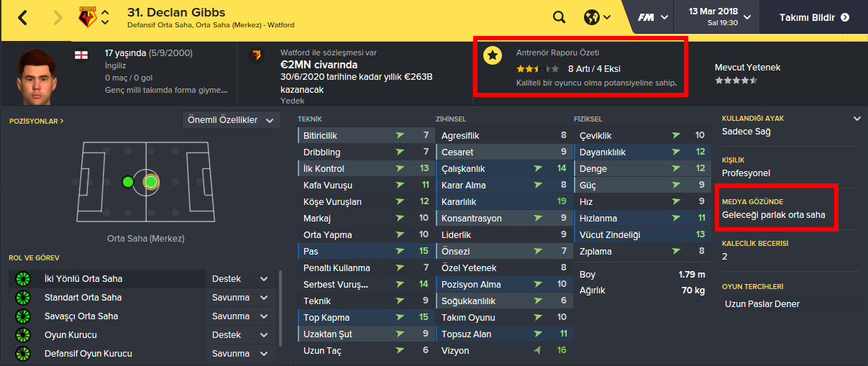Viewport: 868px width, 366px height.
Task: Click the back navigation arrow
Action: [x=23, y=18]
